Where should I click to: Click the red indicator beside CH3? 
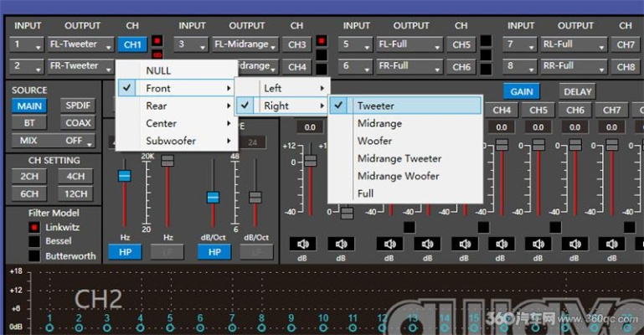(x=322, y=41)
